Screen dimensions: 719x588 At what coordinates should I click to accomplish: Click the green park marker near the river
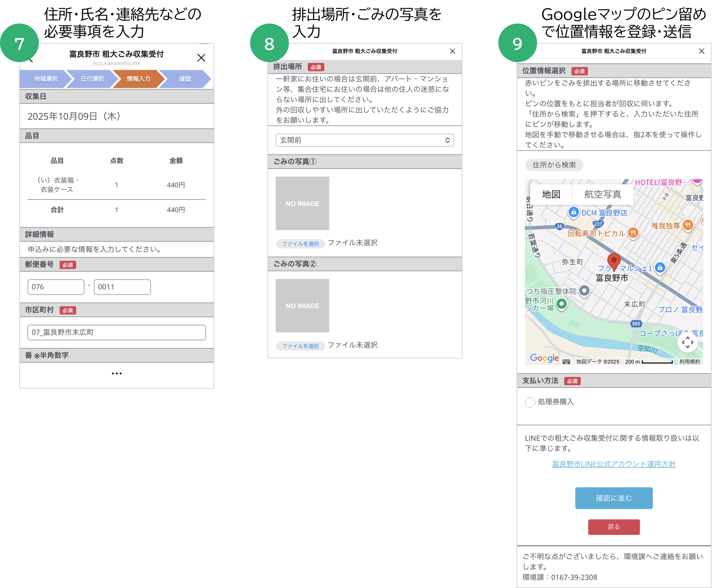(562, 304)
